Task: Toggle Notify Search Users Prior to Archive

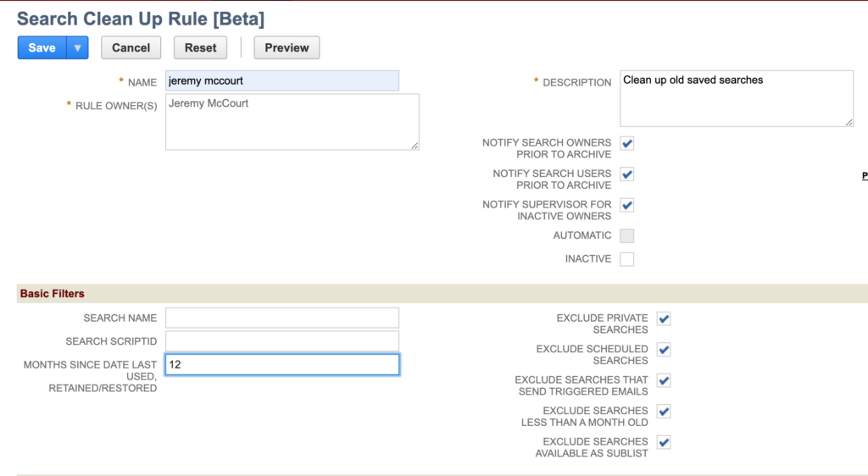Action: coord(627,174)
